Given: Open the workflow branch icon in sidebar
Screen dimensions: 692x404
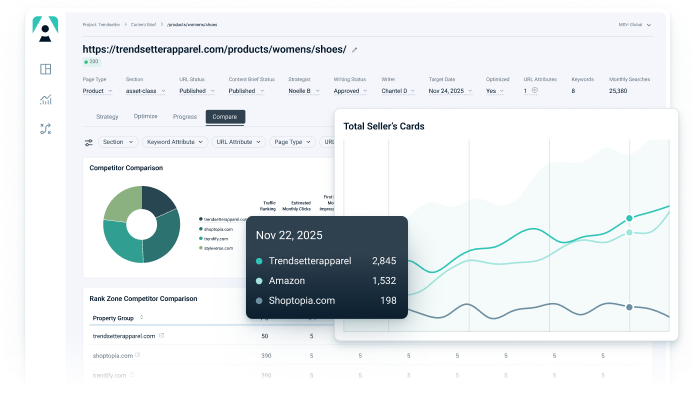Looking at the screenshot, I should click(x=45, y=128).
